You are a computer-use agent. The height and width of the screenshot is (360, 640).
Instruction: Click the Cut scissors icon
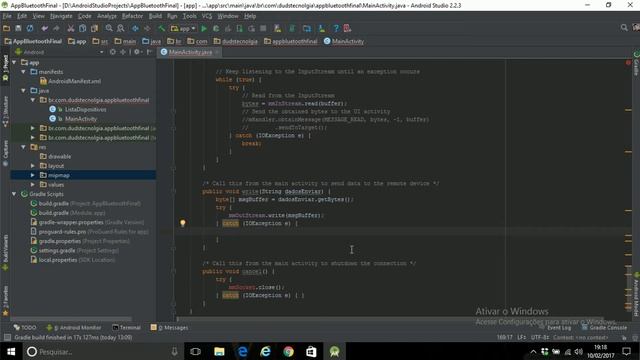click(71, 28)
